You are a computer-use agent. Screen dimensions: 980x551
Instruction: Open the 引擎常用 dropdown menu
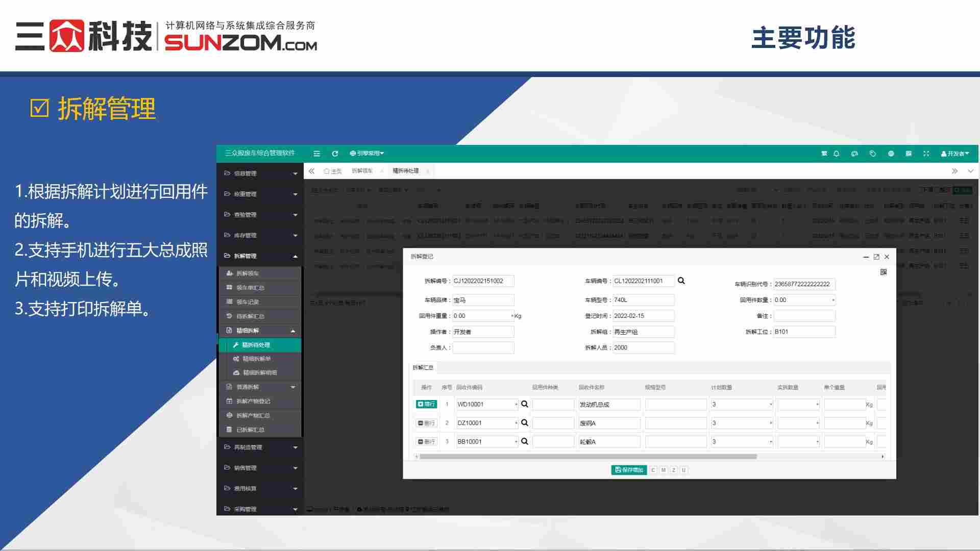[367, 154]
